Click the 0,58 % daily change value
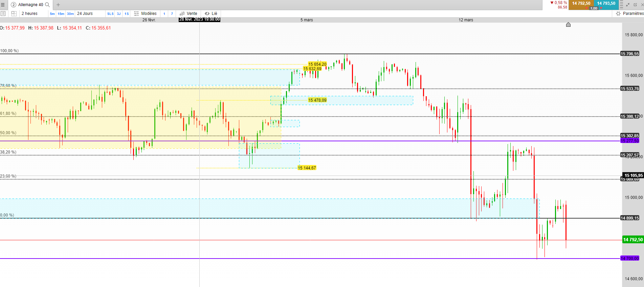Screen dimensions: 644x287 click(x=561, y=3)
